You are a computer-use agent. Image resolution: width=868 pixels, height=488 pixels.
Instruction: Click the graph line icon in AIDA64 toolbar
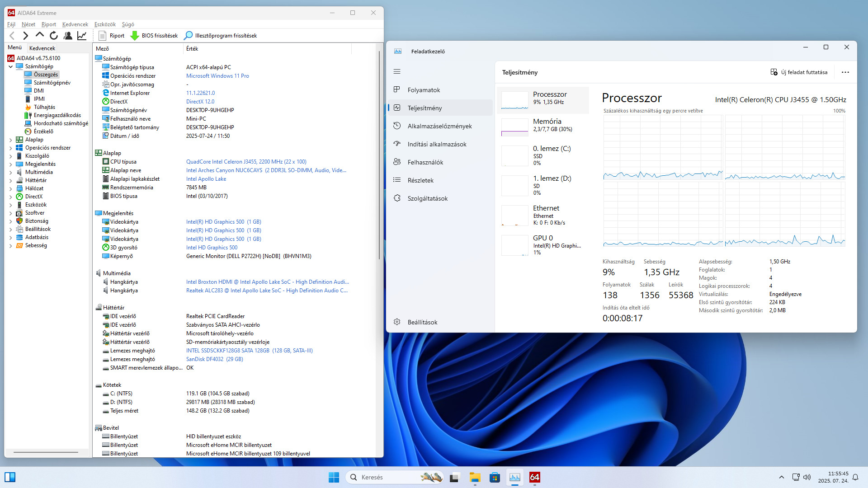[82, 36]
